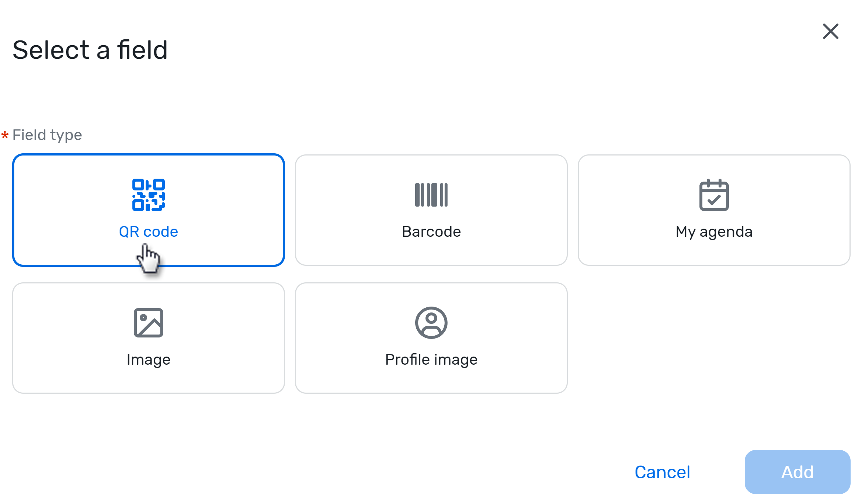Pick the My agenda field type card

pyautogui.click(x=714, y=210)
